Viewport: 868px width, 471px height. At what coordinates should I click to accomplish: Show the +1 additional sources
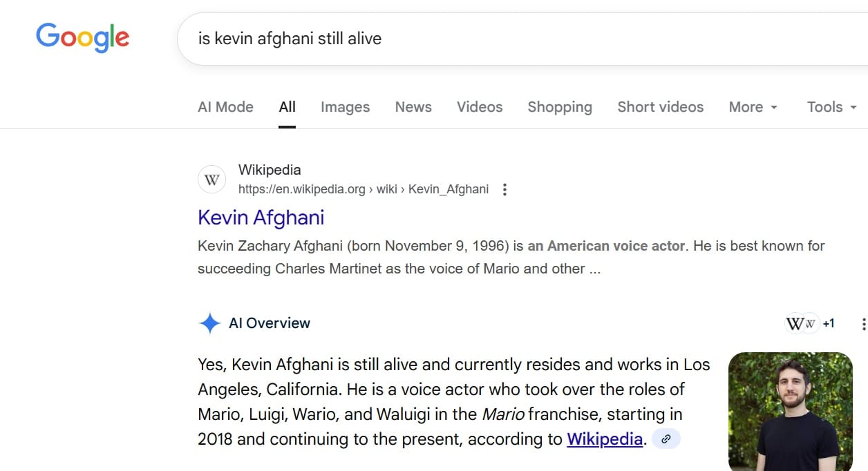tap(829, 323)
